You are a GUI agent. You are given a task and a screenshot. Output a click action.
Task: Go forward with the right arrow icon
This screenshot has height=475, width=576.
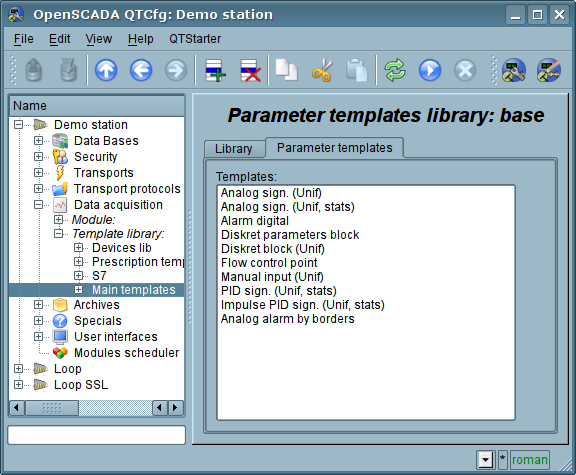coord(176,70)
